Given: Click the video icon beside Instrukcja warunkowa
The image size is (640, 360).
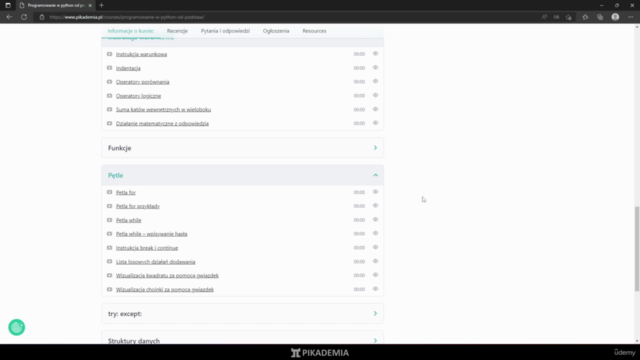Looking at the screenshot, I should point(109,54).
